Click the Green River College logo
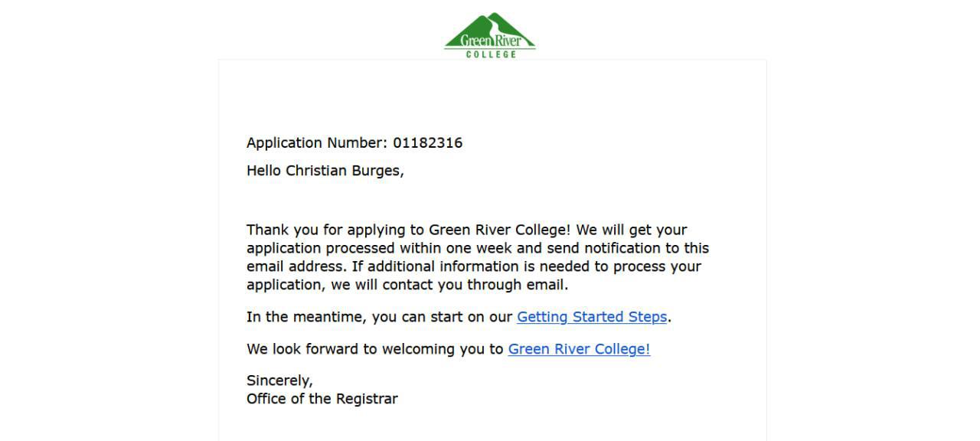The width and height of the screenshot is (980, 441). click(x=490, y=35)
